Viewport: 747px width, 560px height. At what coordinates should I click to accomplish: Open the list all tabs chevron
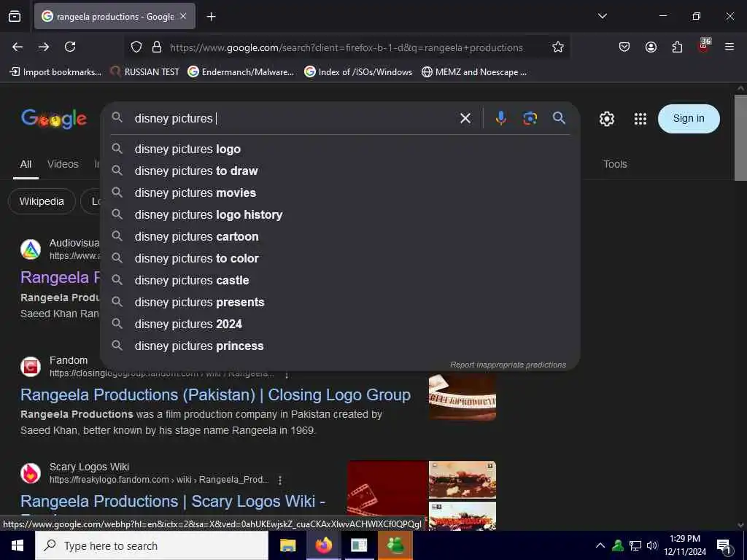[602, 16]
